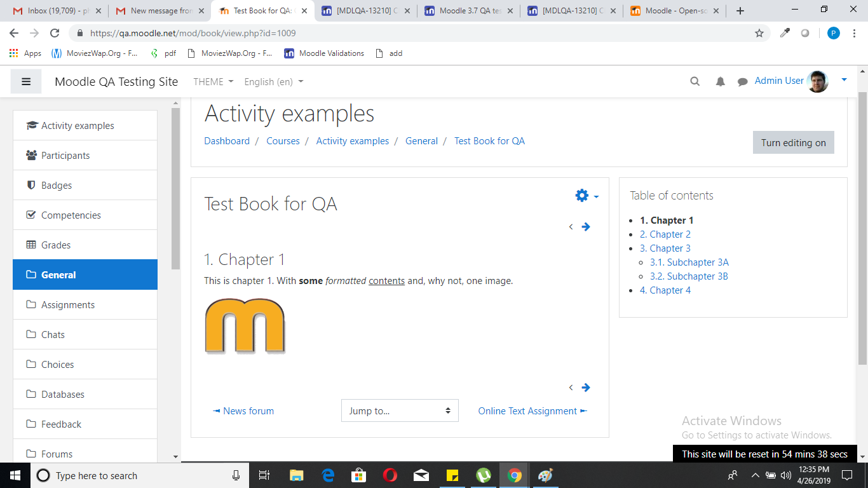Click the Dashboard breadcrumb link

coord(227,141)
